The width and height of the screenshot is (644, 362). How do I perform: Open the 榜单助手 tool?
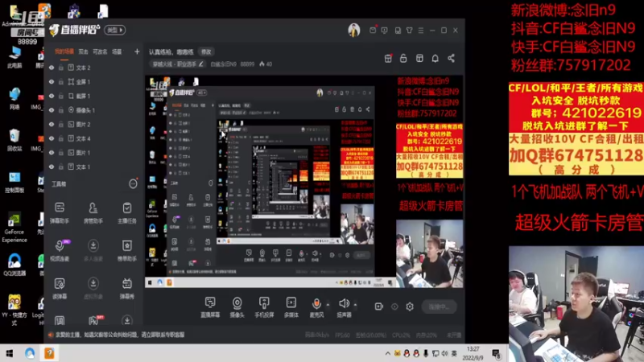click(x=127, y=250)
